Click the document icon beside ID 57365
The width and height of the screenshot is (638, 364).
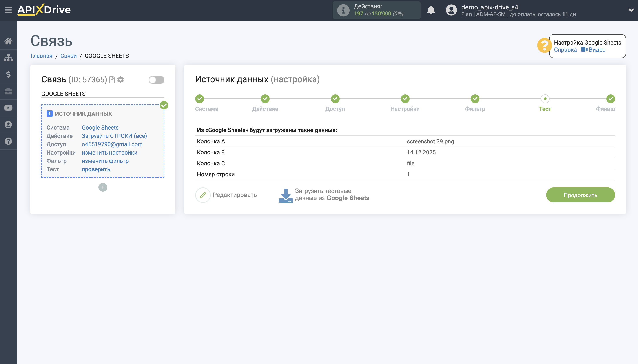(112, 79)
